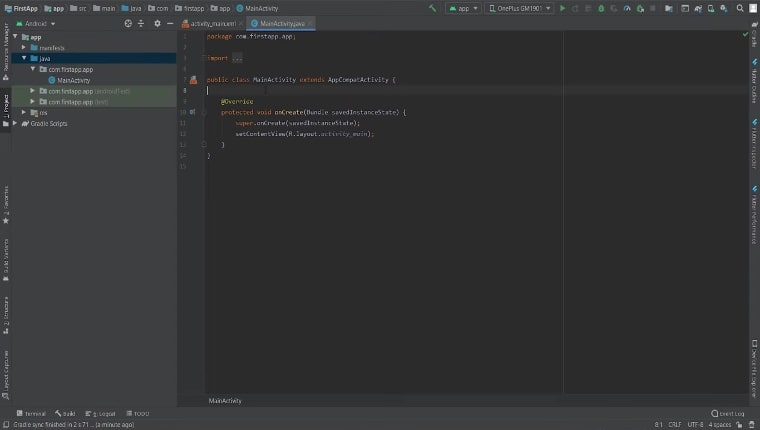Click the Search Everywhere magnifier icon
760x430 pixels.
click(740, 8)
